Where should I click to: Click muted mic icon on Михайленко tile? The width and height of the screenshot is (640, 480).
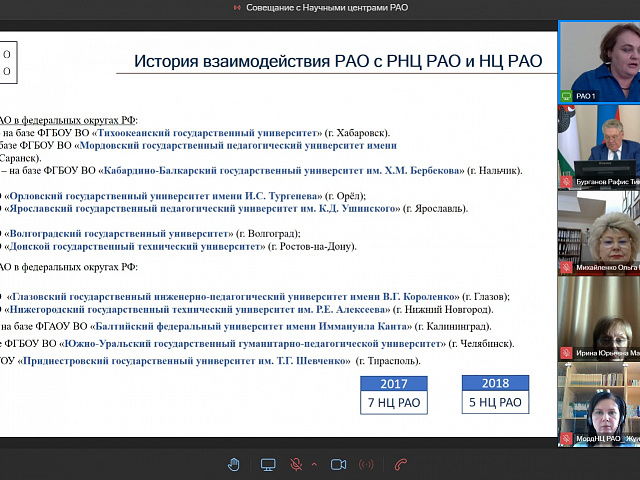[x=568, y=269]
